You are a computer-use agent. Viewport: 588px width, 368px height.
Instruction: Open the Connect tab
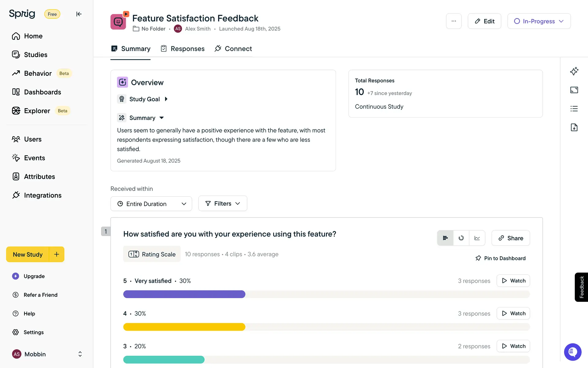click(x=233, y=49)
